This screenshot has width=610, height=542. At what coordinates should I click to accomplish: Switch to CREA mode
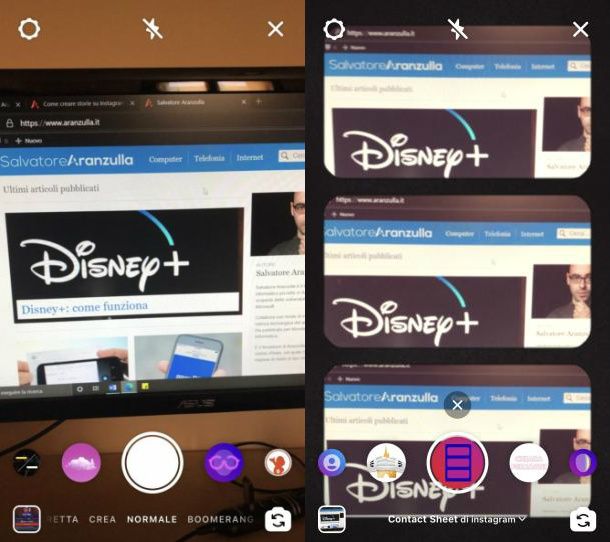tap(102, 519)
